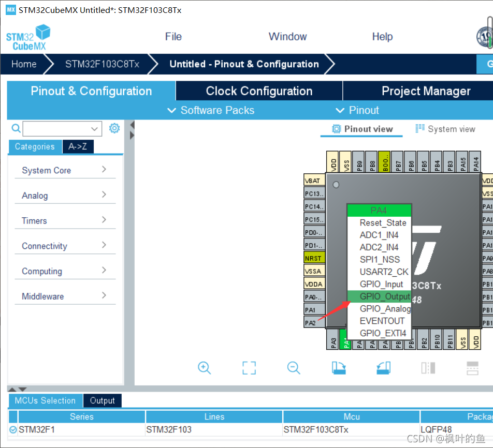Open the Pinout dropdown menu
Image resolution: width=493 pixels, height=448 pixels.
pos(357,110)
